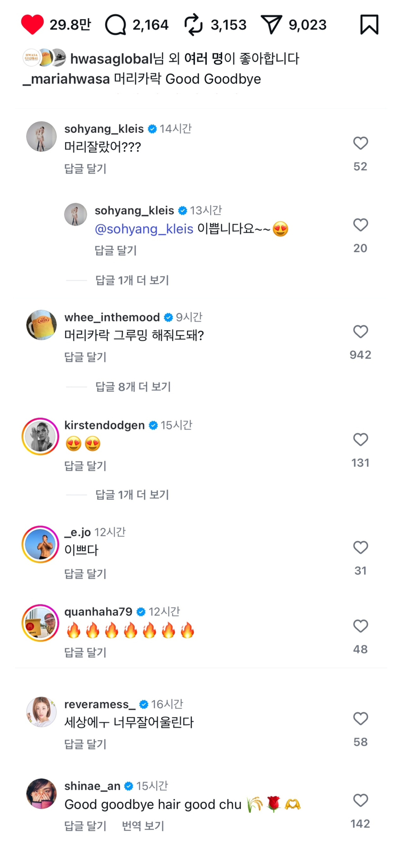Like _e.jo's comment

click(x=360, y=547)
